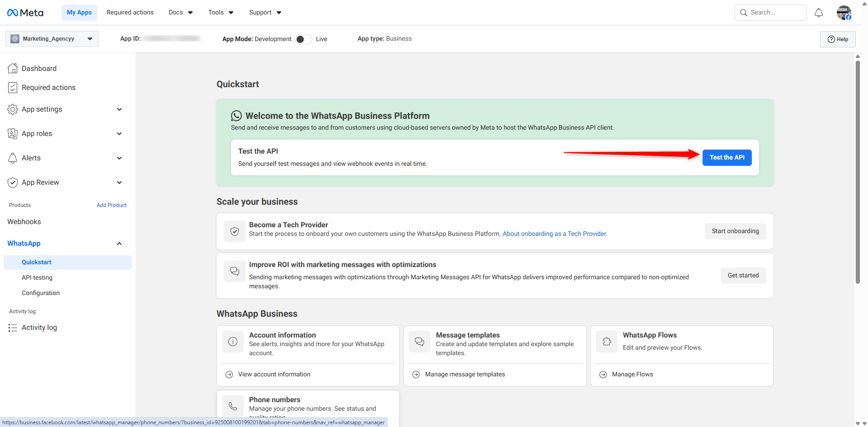Viewport: 868px width, 427px height.
Task: Collapse the WhatsApp section chevron
Action: tap(119, 244)
